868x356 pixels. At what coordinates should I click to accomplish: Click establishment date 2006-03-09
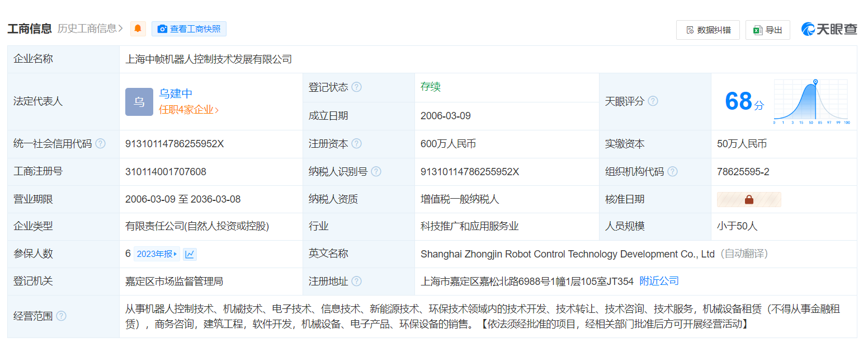446,116
